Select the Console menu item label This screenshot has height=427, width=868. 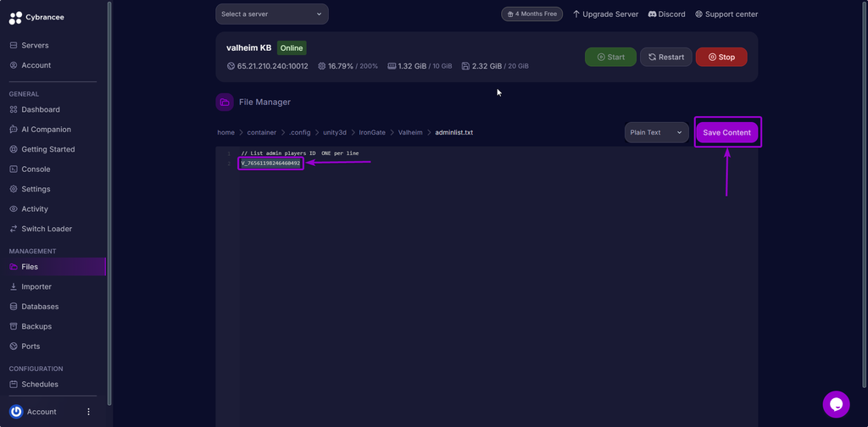pyautogui.click(x=36, y=169)
